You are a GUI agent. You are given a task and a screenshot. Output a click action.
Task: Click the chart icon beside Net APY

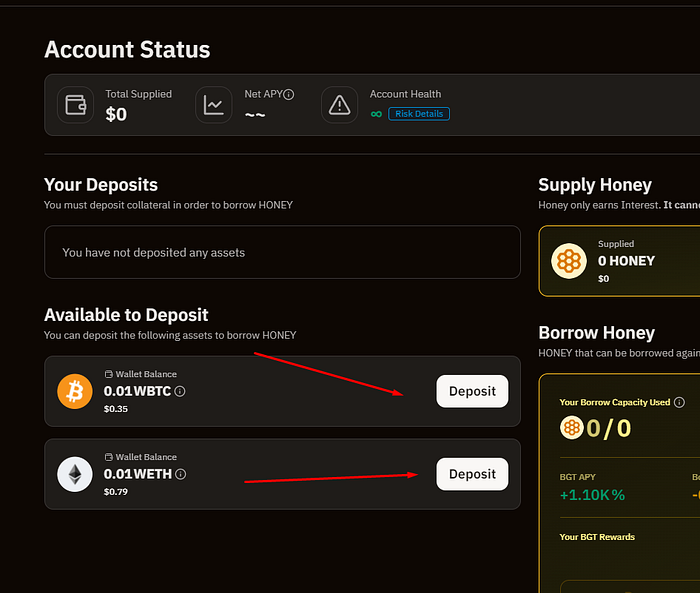tap(214, 105)
